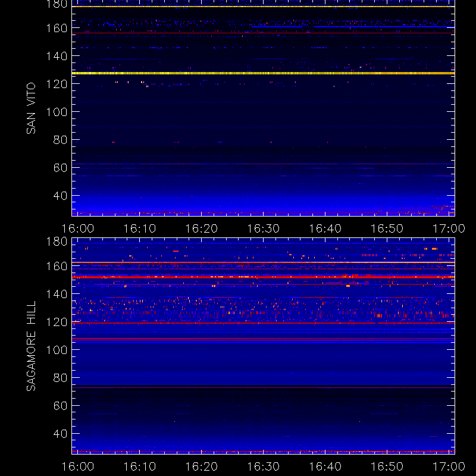
Task: Pick the 16:00 time label below San Vito plot
Action: tap(78, 228)
